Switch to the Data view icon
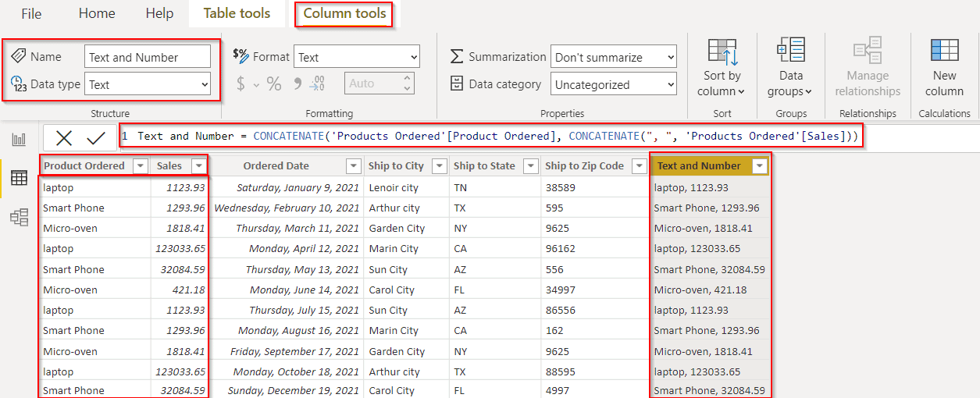This screenshot has height=398, width=980. [19, 178]
